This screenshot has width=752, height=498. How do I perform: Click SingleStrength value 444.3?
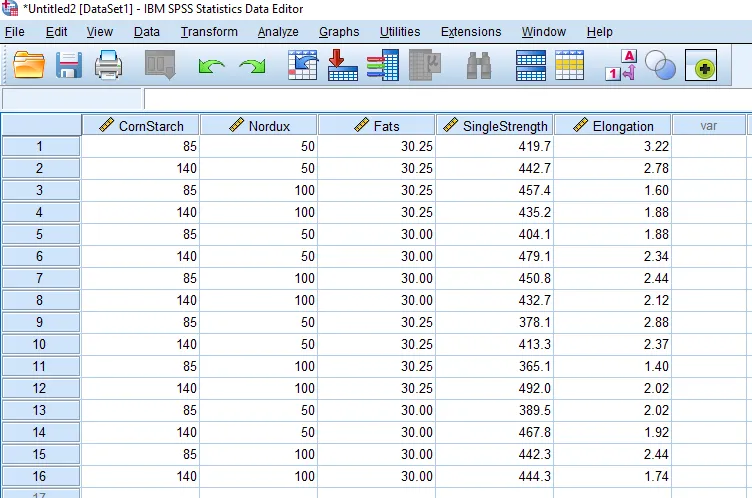click(494, 476)
